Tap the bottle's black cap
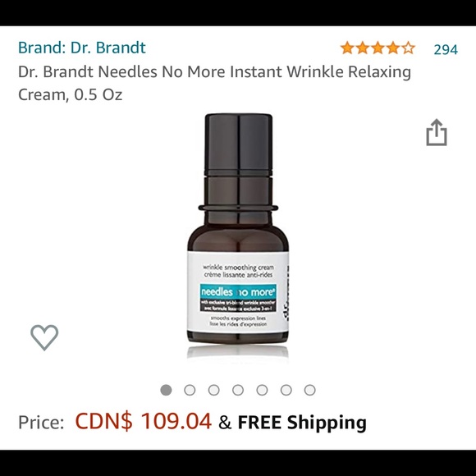476x476 pixels. coord(238,144)
